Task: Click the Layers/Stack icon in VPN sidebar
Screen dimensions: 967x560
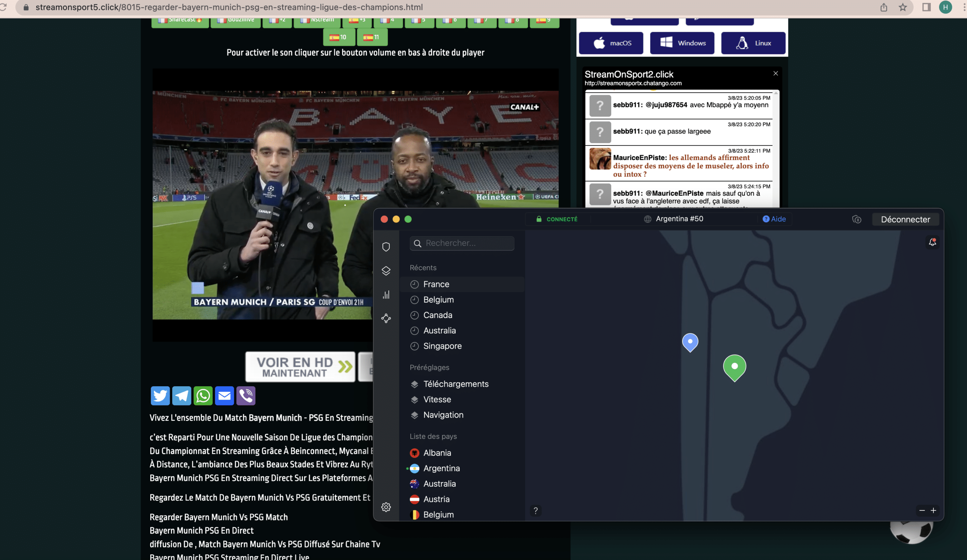Action: (x=385, y=271)
